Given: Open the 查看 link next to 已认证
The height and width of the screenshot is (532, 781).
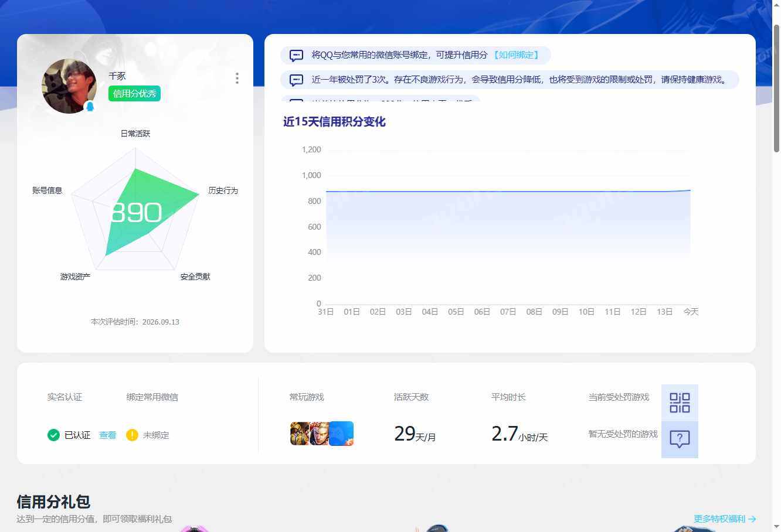Looking at the screenshot, I should click(x=107, y=435).
